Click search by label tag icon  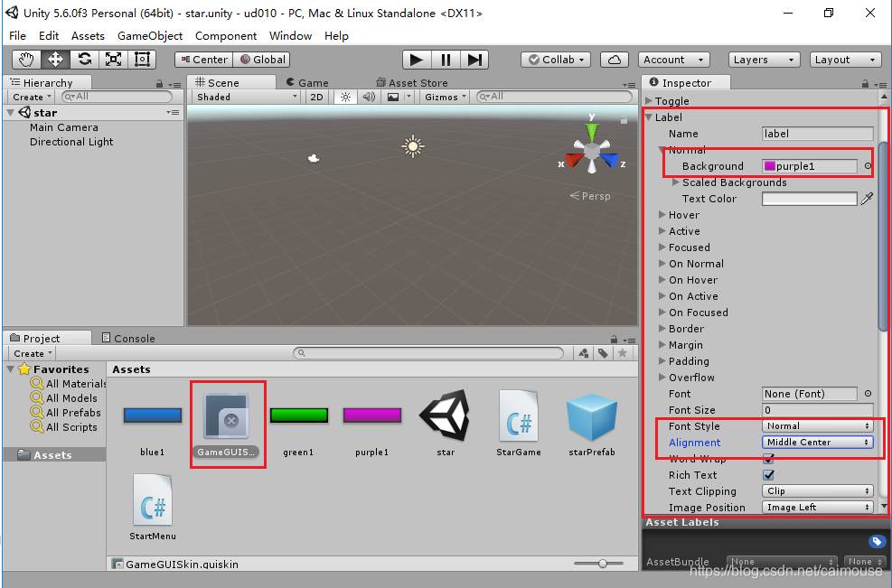[x=603, y=353]
